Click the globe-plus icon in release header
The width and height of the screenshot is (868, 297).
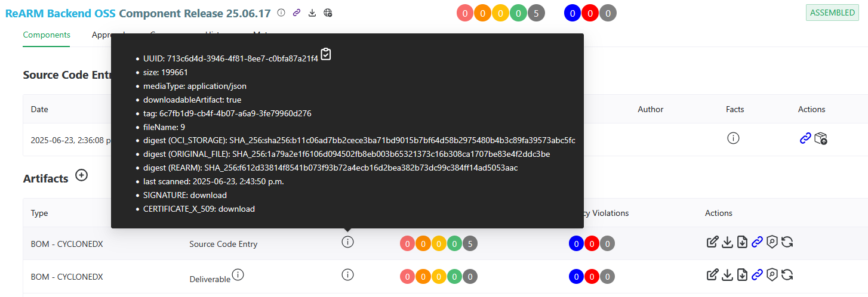328,13
